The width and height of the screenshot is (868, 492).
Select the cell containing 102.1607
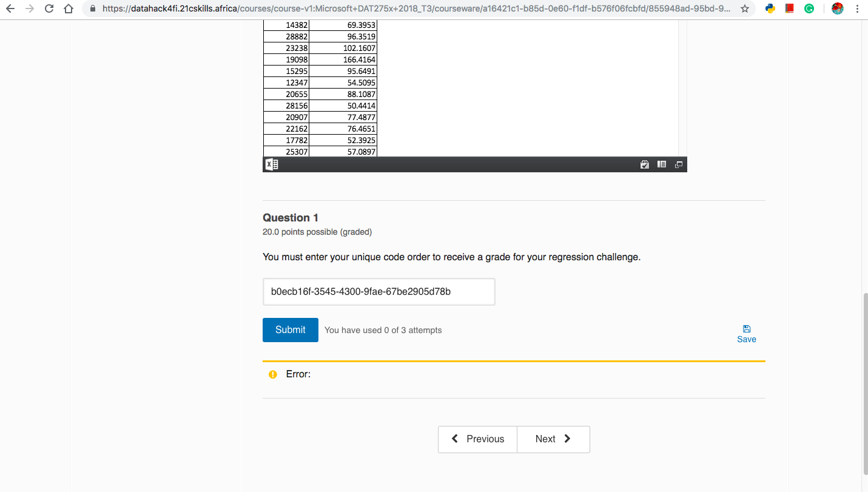(x=343, y=48)
